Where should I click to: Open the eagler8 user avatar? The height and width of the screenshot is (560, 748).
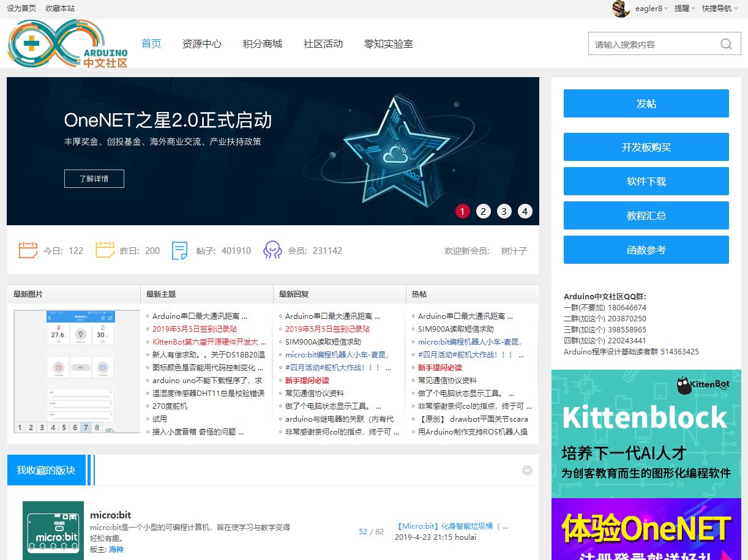(x=621, y=9)
